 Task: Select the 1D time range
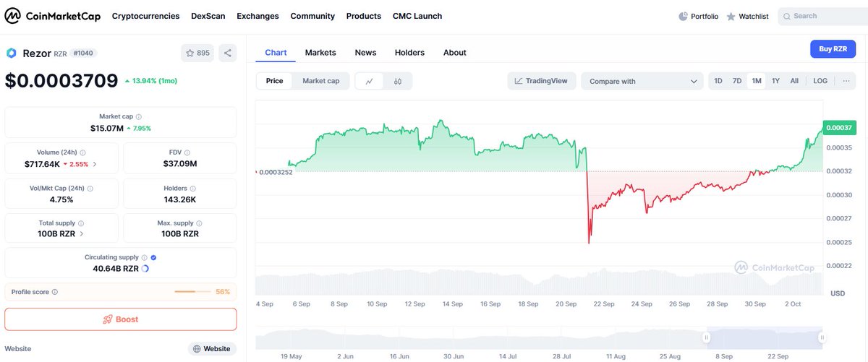(x=718, y=81)
